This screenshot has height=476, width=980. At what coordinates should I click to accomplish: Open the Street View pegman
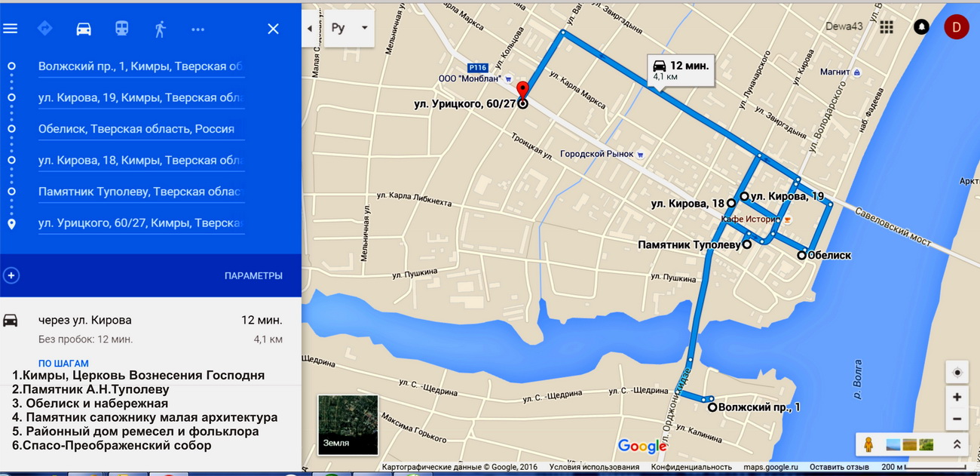click(x=868, y=444)
